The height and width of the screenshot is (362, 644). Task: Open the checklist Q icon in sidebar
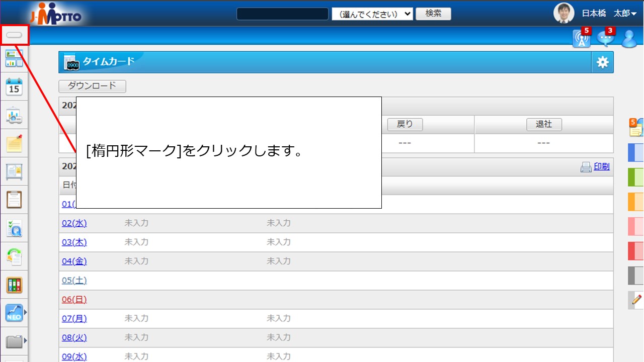pyautogui.click(x=14, y=229)
